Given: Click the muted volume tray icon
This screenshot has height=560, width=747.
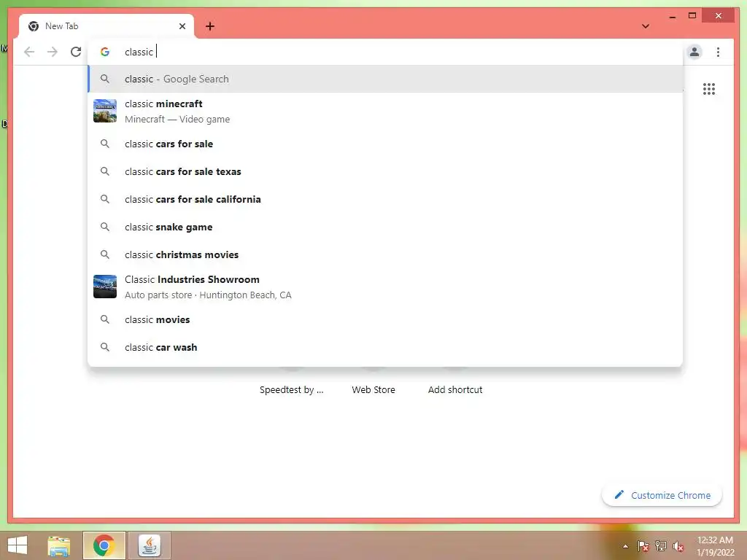Looking at the screenshot, I should (x=678, y=546).
